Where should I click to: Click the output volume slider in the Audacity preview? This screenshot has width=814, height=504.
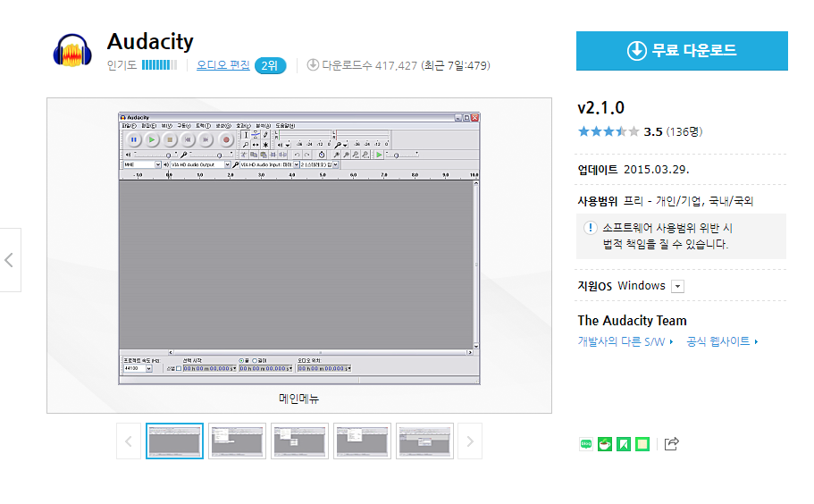coord(155,155)
